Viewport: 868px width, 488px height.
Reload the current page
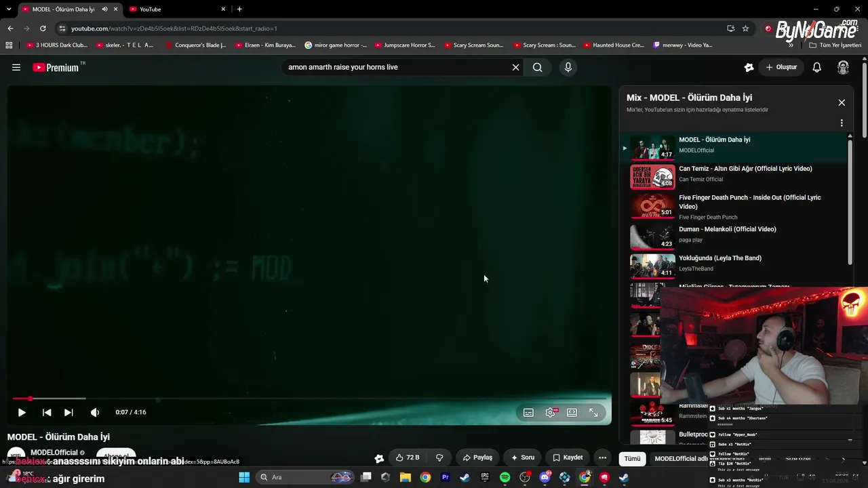pyautogui.click(x=43, y=28)
